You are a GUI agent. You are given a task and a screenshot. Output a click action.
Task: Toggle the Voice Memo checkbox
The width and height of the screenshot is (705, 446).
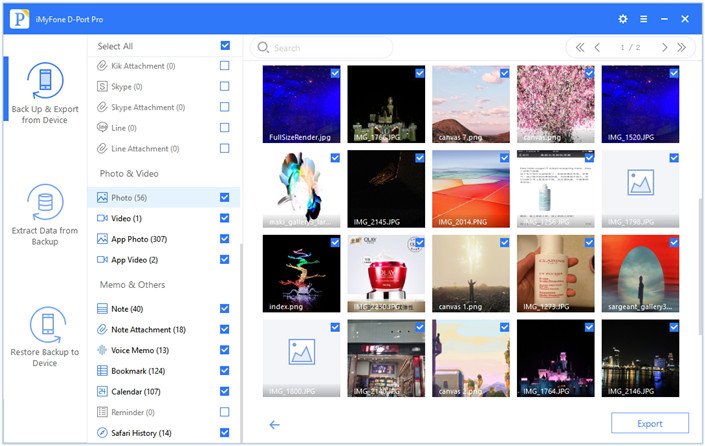pyautogui.click(x=225, y=350)
